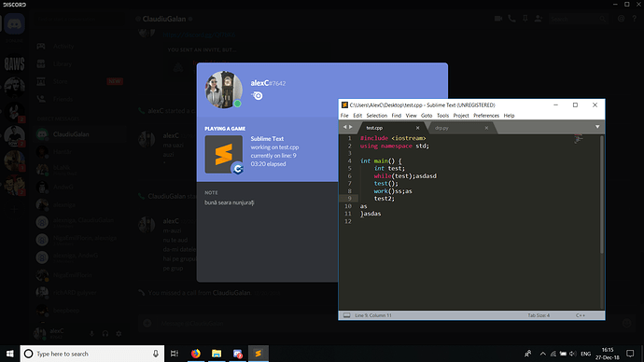Image resolution: width=644 pixels, height=362 pixels.
Task: Open the Goto menu
Action: [427, 116]
